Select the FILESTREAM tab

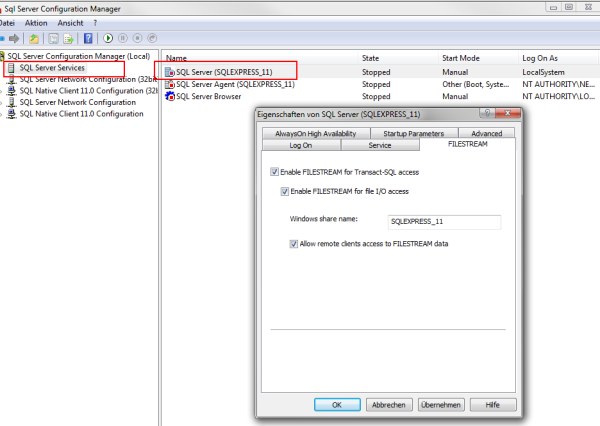[468, 144]
